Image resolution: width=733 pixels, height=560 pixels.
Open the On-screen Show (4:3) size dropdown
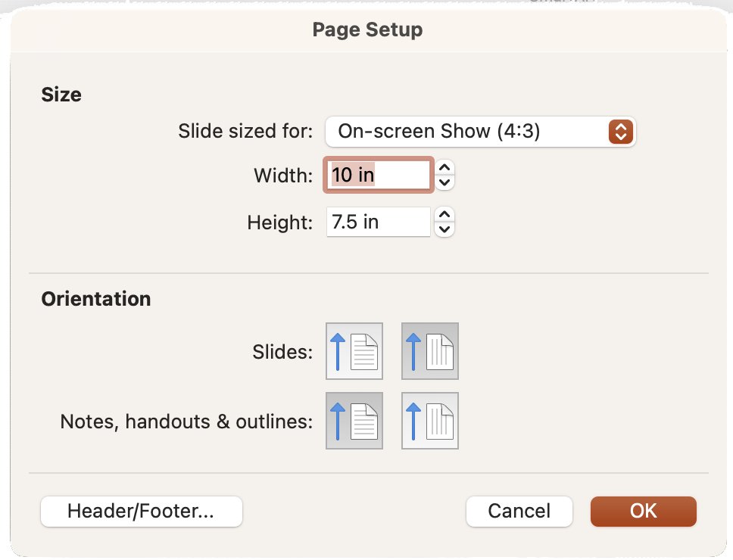(x=480, y=131)
